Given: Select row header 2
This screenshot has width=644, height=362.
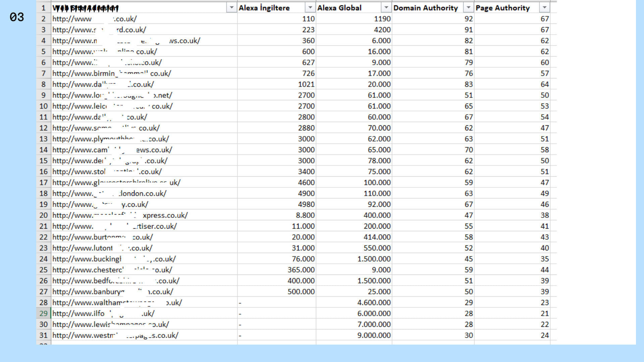Looking at the screenshot, I should click(44, 19).
